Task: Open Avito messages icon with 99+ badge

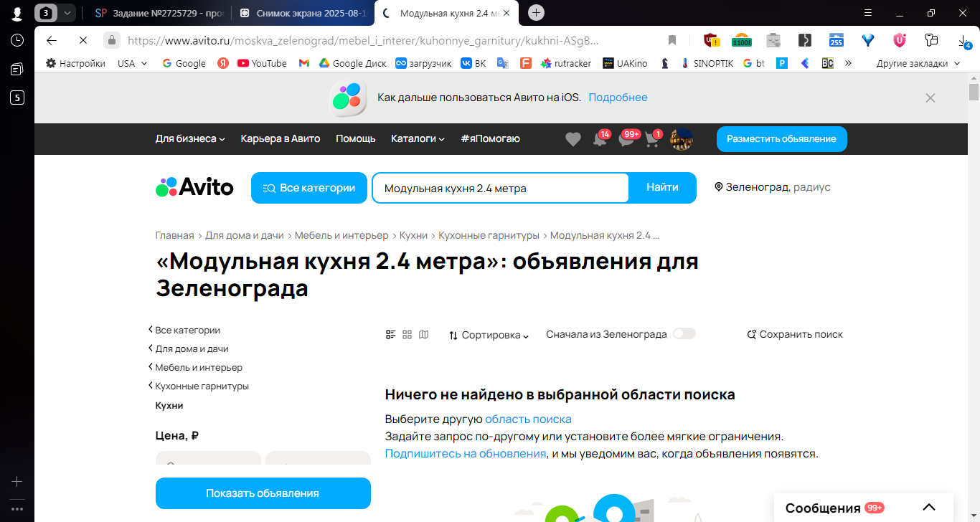Action: 628,138
